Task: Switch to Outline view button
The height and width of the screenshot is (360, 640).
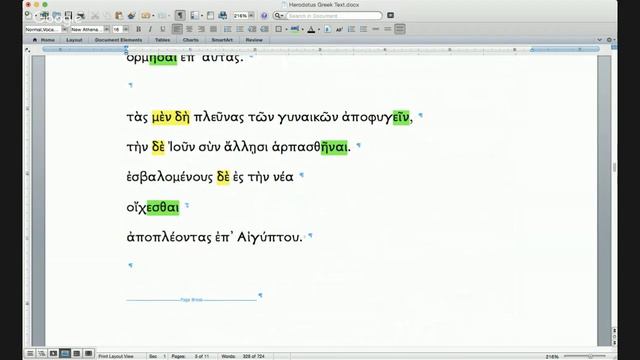Action: tap(42, 353)
